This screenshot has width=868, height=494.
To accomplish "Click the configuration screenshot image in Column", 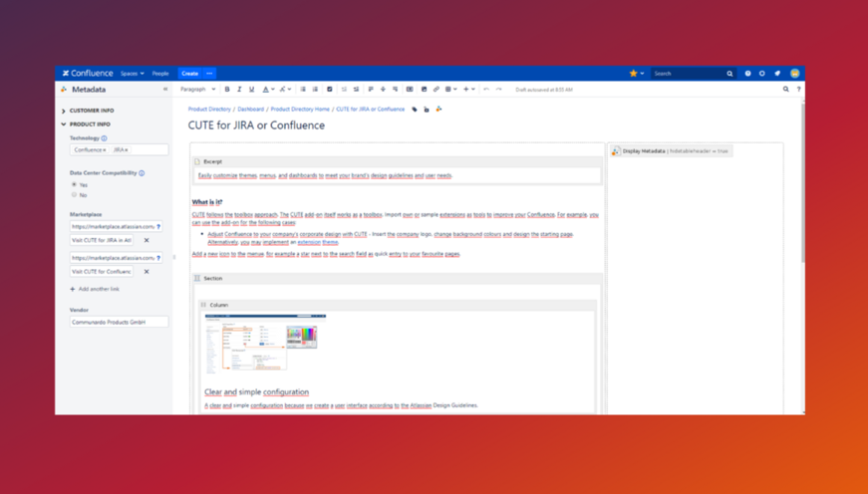I will point(265,343).
